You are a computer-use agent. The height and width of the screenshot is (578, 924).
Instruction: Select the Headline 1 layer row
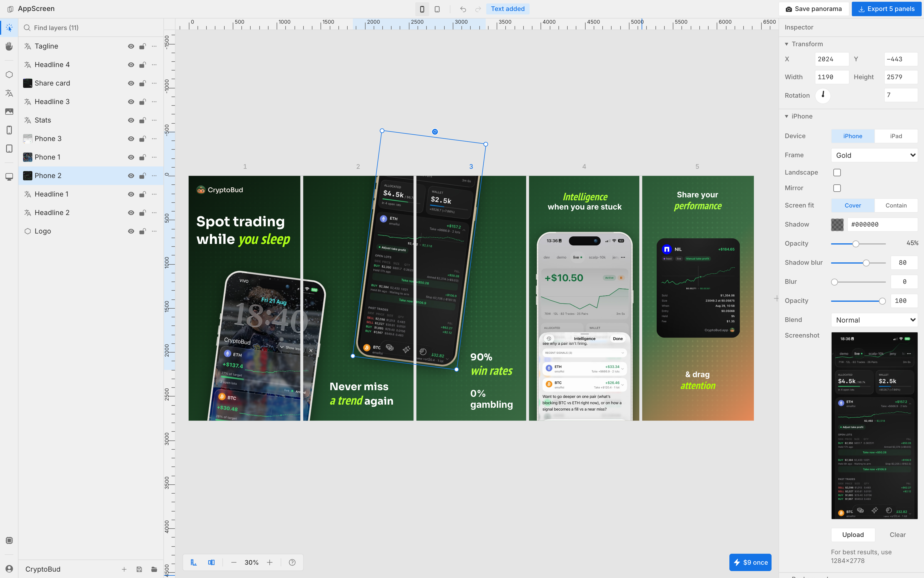point(91,194)
